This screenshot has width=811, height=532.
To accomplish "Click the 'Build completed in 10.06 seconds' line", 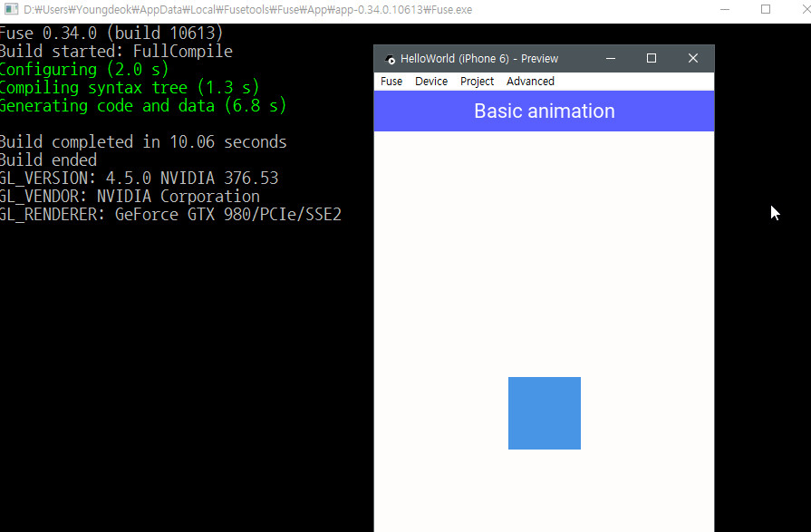I will point(143,142).
